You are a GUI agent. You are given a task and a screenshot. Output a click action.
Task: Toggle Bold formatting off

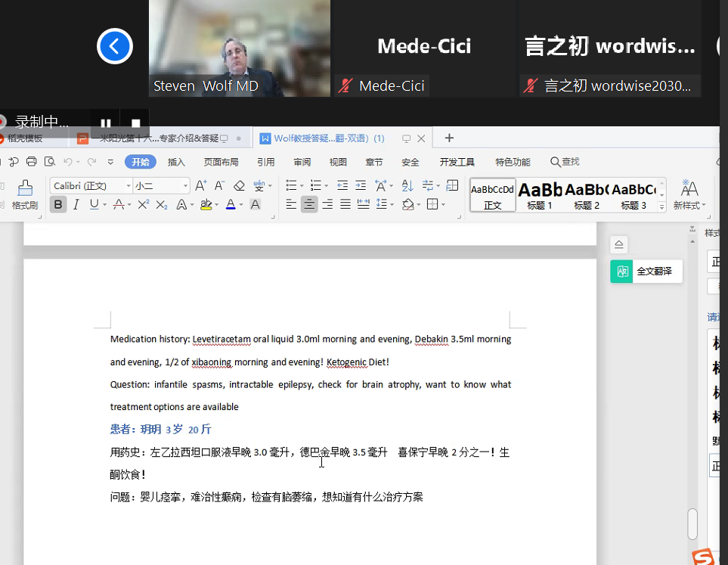(58, 204)
